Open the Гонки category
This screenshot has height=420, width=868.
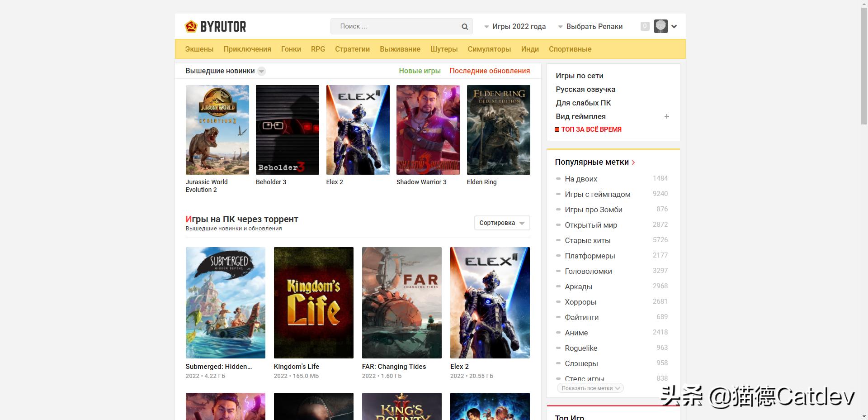click(x=291, y=49)
